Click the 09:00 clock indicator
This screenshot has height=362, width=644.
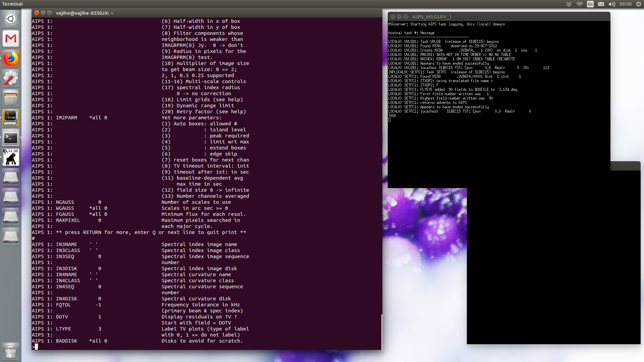click(x=626, y=4)
